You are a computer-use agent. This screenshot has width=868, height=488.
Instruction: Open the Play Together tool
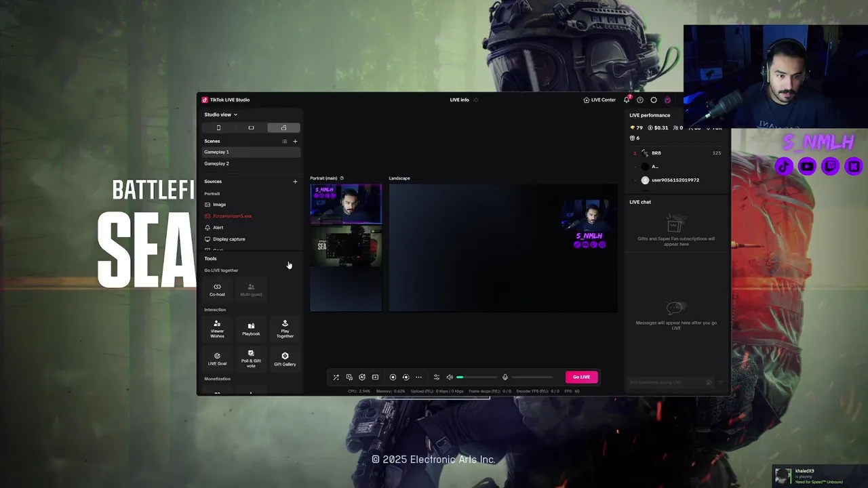point(285,329)
